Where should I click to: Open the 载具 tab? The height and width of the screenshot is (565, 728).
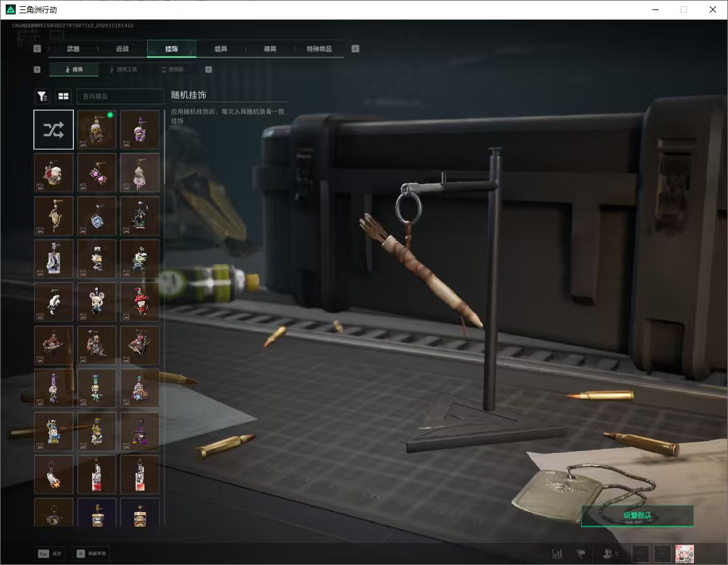click(x=221, y=49)
